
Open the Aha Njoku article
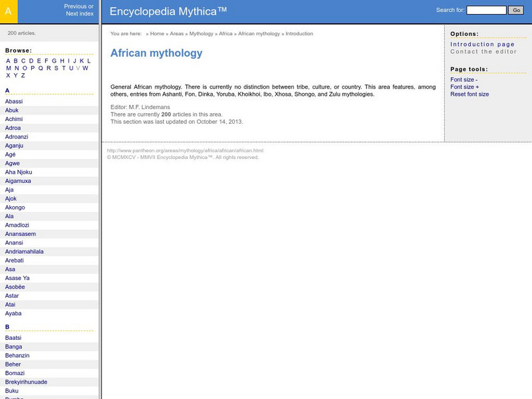click(19, 172)
